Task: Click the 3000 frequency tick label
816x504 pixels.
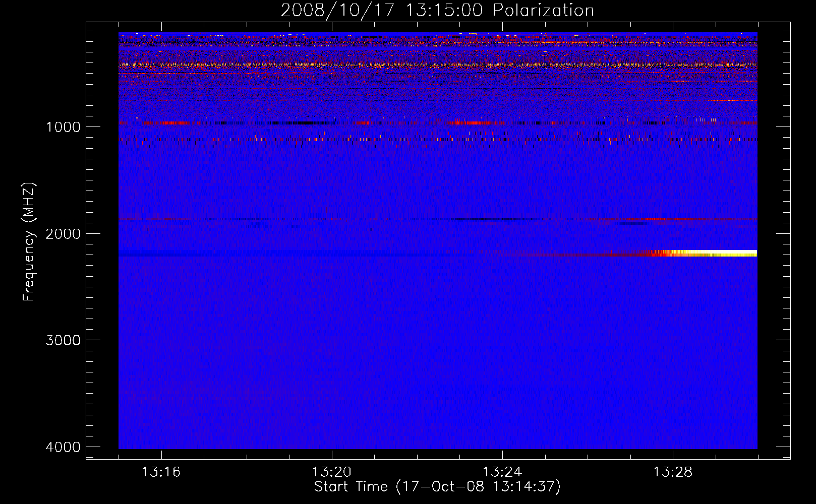Action: click(x=63, y=340)
